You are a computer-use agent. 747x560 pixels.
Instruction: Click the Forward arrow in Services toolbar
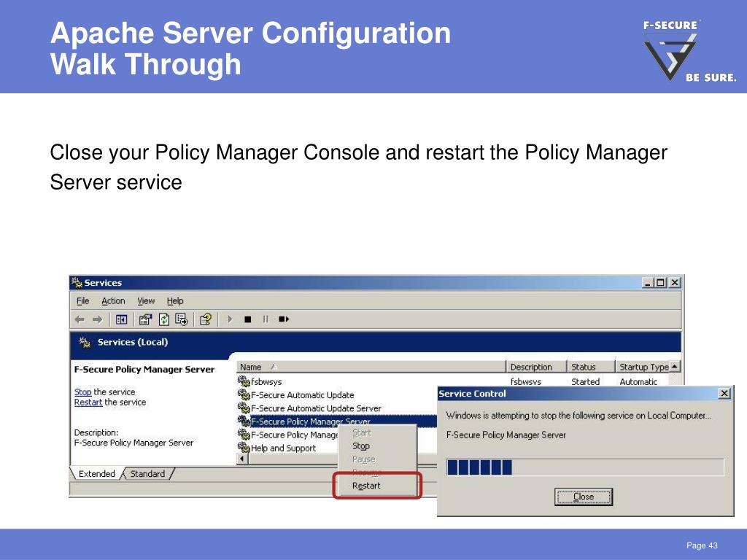[97, 319]
